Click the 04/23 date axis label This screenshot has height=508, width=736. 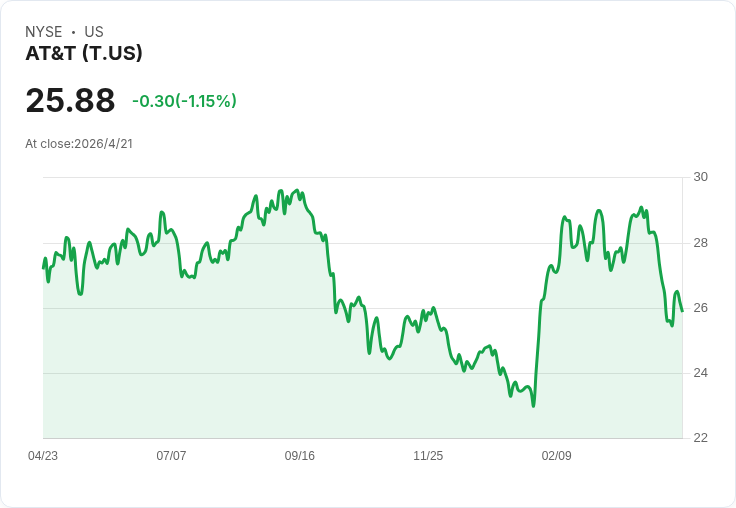43,456
